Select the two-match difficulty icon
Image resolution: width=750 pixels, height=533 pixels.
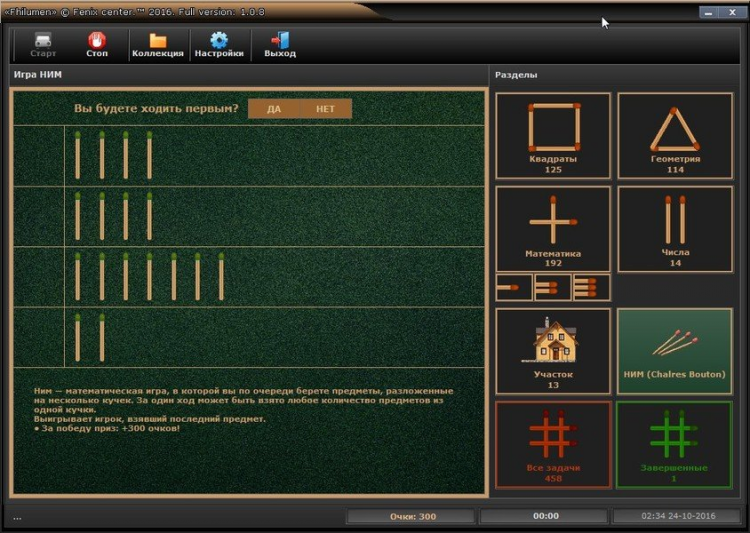point(553,288)
